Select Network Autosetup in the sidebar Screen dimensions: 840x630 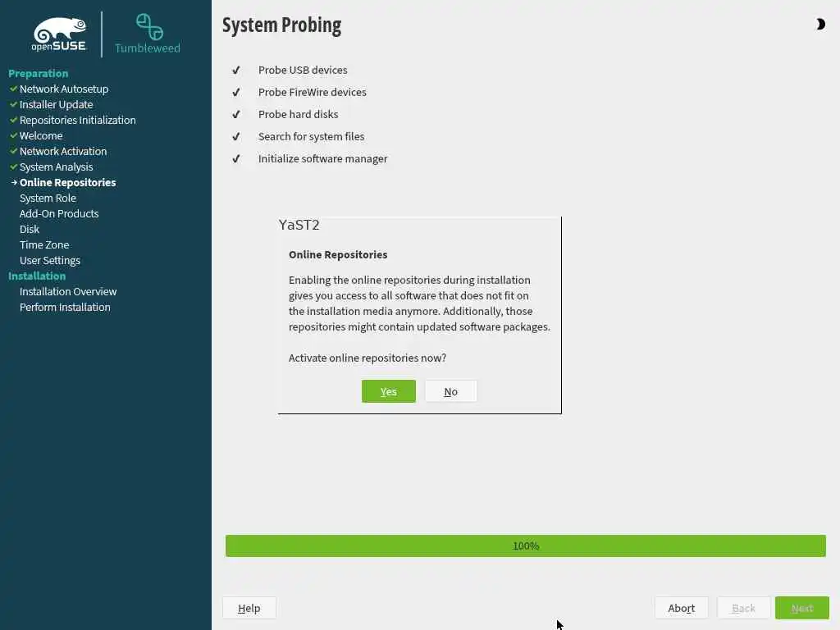point(64,89)
